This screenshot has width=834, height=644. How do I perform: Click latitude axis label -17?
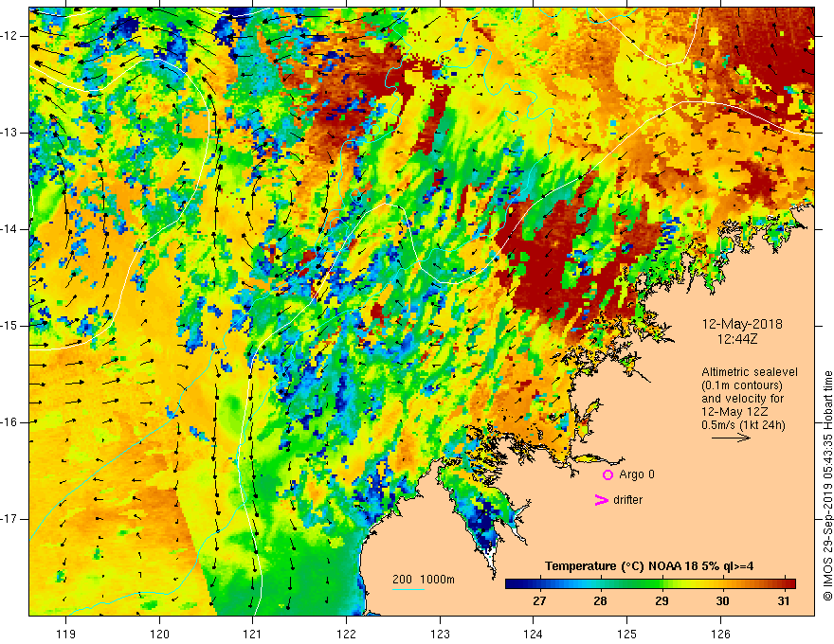10,519
